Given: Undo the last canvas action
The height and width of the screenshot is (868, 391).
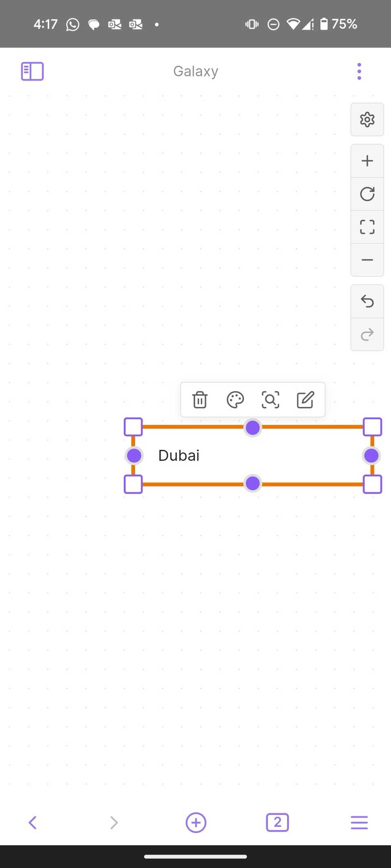Looking at the screenshot, I should pyautogui.click(x=367, y=302).
